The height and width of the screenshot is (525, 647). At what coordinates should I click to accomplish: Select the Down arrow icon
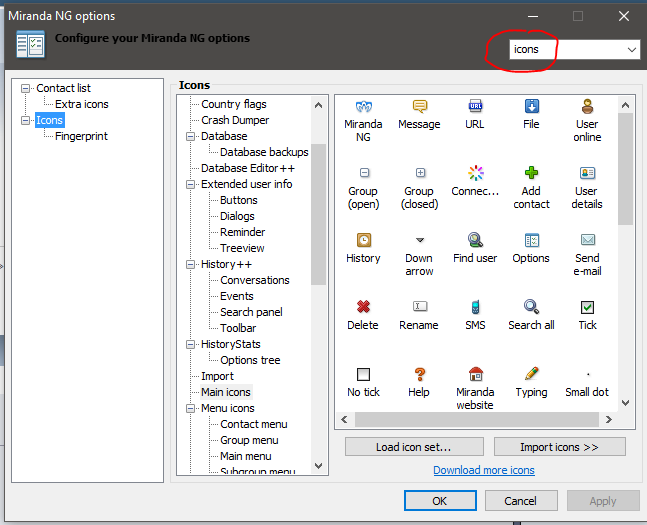click(x=420, y=240)
